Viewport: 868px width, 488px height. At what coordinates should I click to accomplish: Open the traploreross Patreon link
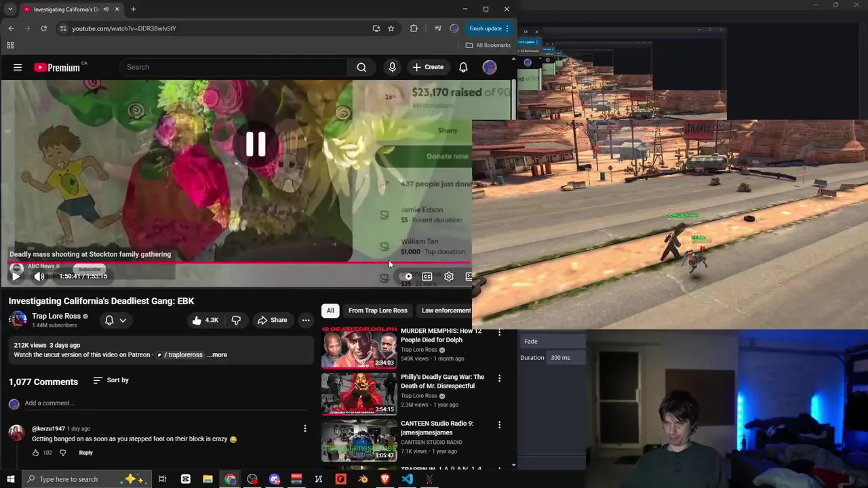(180, 354)
